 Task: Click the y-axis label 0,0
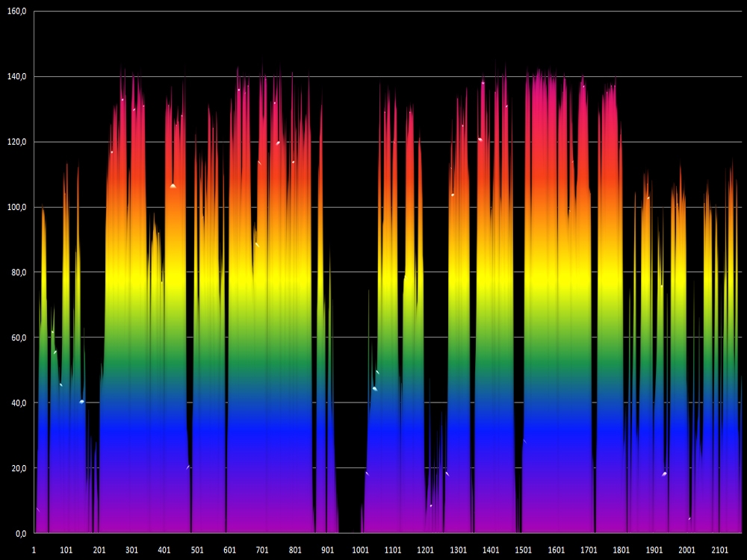coord(21,533)
